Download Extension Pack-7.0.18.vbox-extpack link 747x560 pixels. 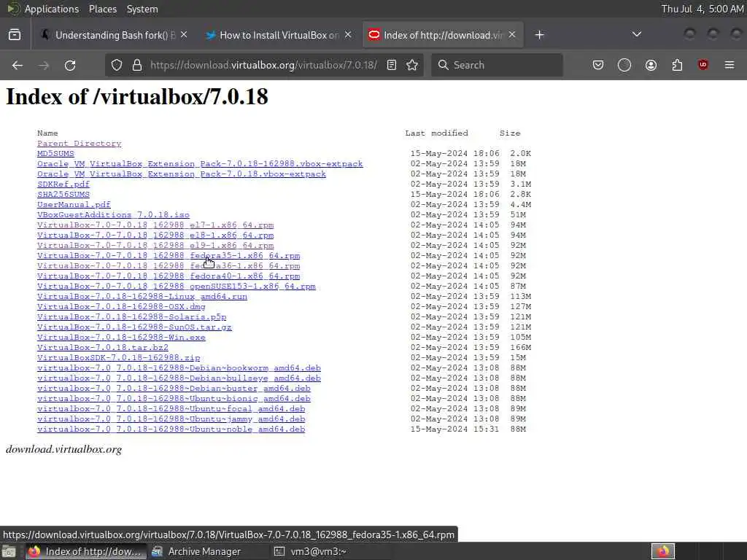pos(182,174)
